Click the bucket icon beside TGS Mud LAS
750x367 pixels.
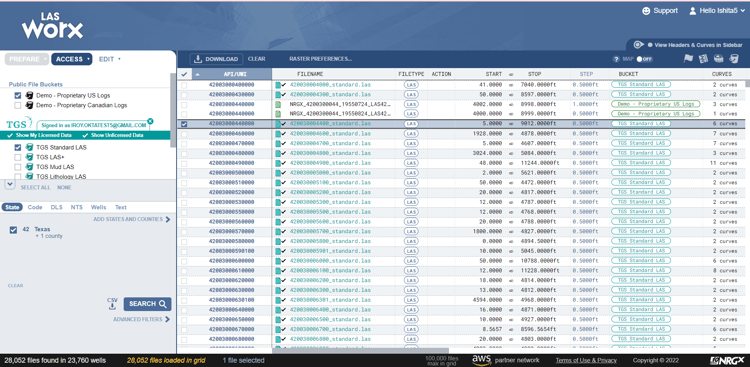tap(29, 167)
